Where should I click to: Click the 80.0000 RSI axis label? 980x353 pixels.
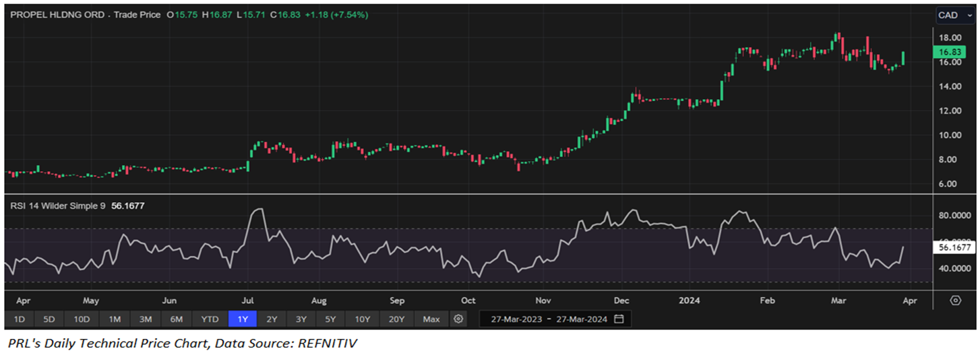955,216
